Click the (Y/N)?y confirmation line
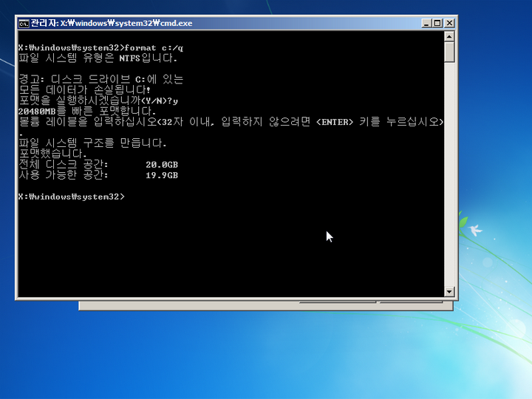Viewport: 532px width, 399px height. tap(98, 100)
